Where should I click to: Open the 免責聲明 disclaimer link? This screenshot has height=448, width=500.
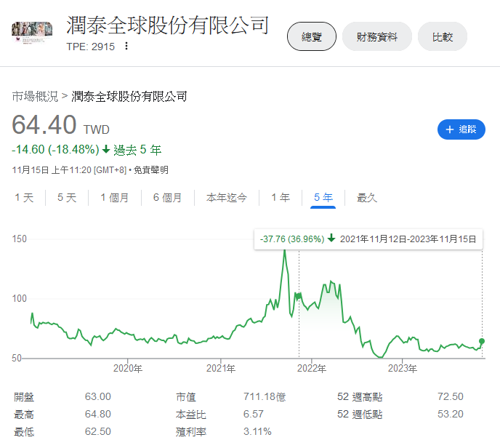[153, 170]
